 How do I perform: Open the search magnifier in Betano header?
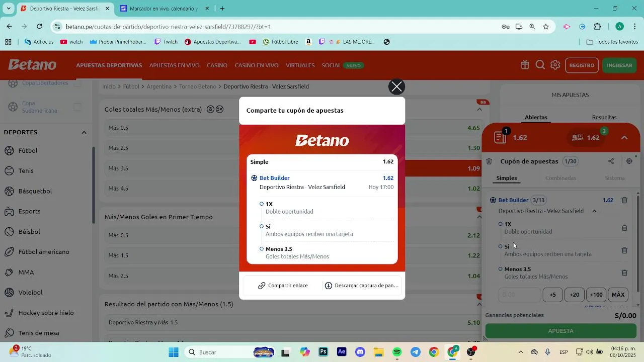point(540,65)
